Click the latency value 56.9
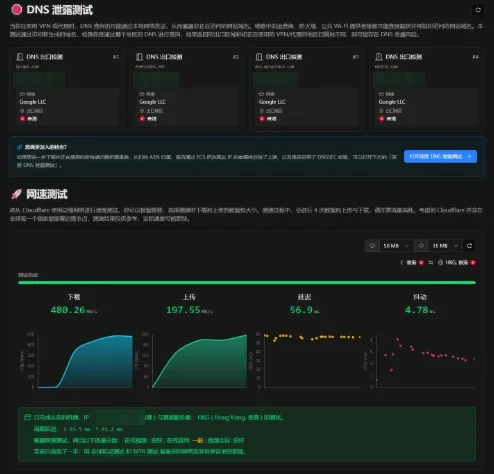 tap(301, 310)
